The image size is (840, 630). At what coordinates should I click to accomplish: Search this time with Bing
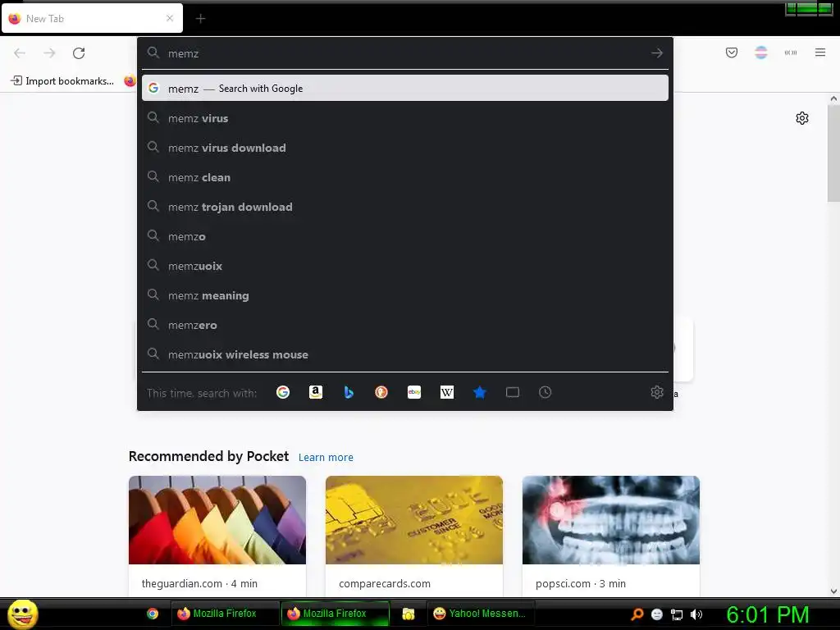tap(349, 393)
